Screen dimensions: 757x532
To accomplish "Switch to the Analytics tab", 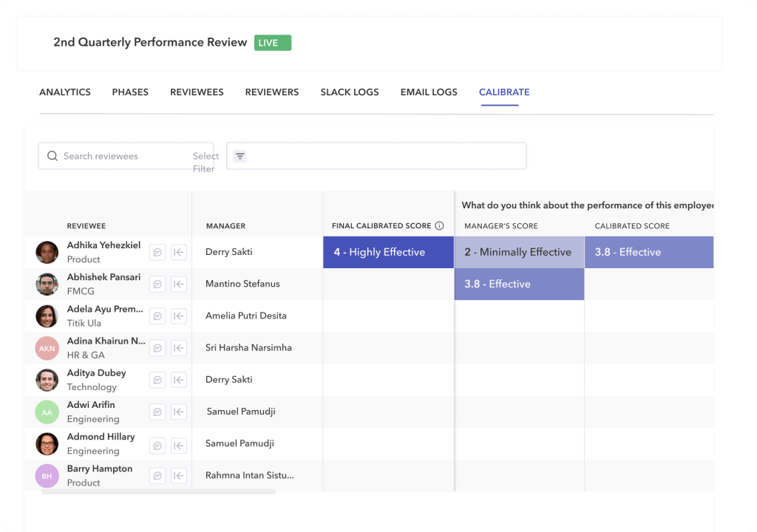I will 65,92.
